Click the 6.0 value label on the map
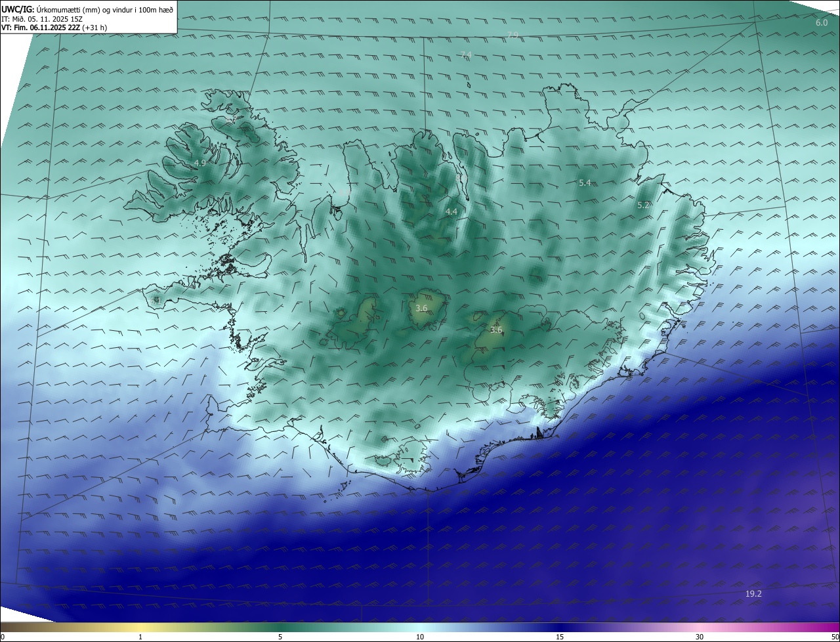The image size is (840, 642). (x=822, y=23)
